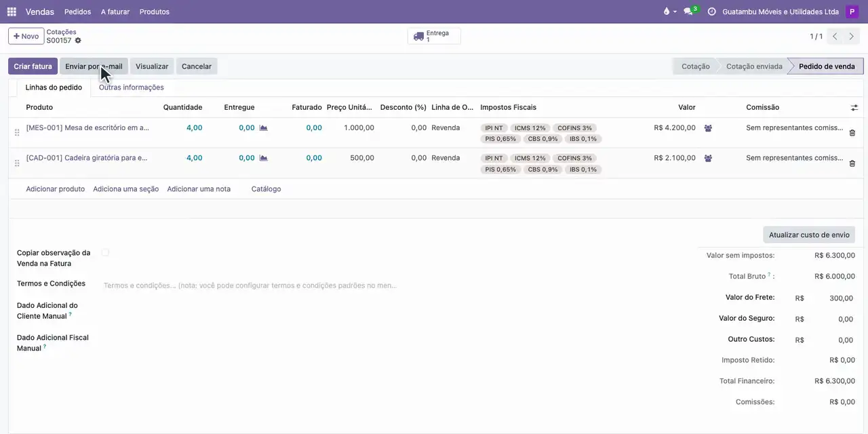
Task: Open forecast chart icon for CAD-001 row
Action: [x=264, y=158]
